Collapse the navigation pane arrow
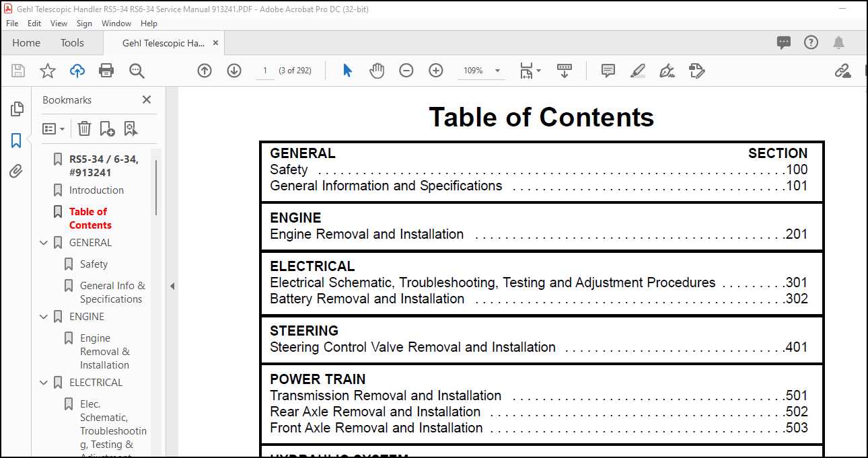 (172, 286)
